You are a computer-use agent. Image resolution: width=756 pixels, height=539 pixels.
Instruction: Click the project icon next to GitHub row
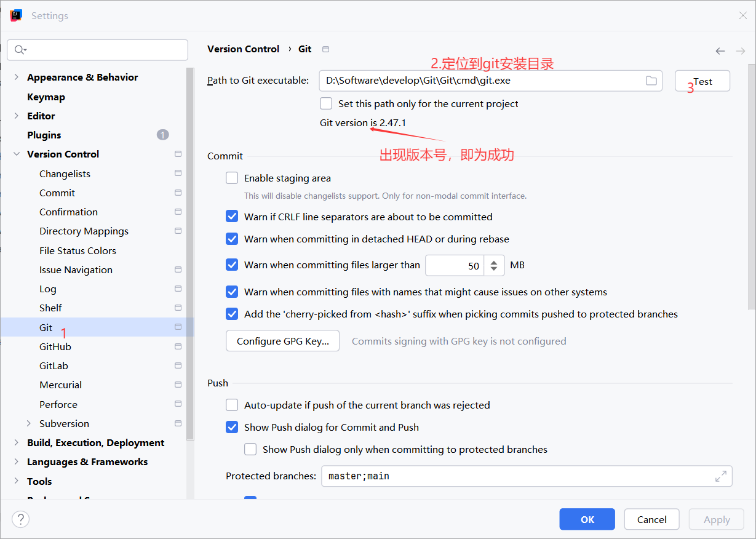(x=178, y=346)
